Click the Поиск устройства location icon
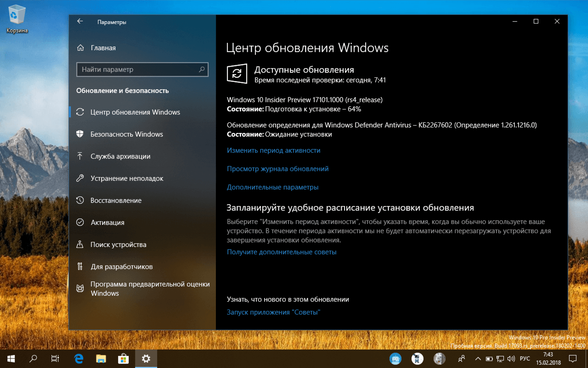This screenshot has width=588, height=368. click(80, 245)
